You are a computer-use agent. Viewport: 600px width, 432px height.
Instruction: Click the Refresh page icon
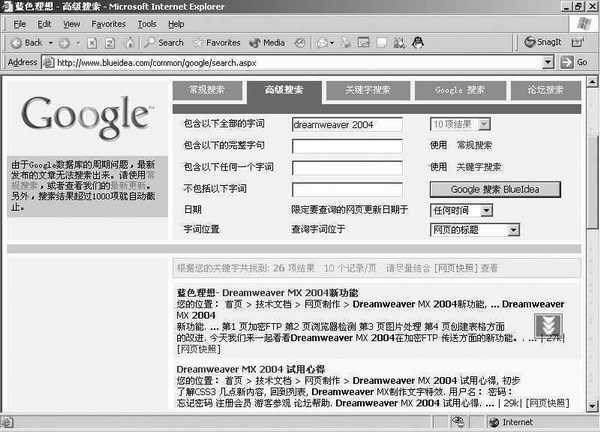coord(109,43)
